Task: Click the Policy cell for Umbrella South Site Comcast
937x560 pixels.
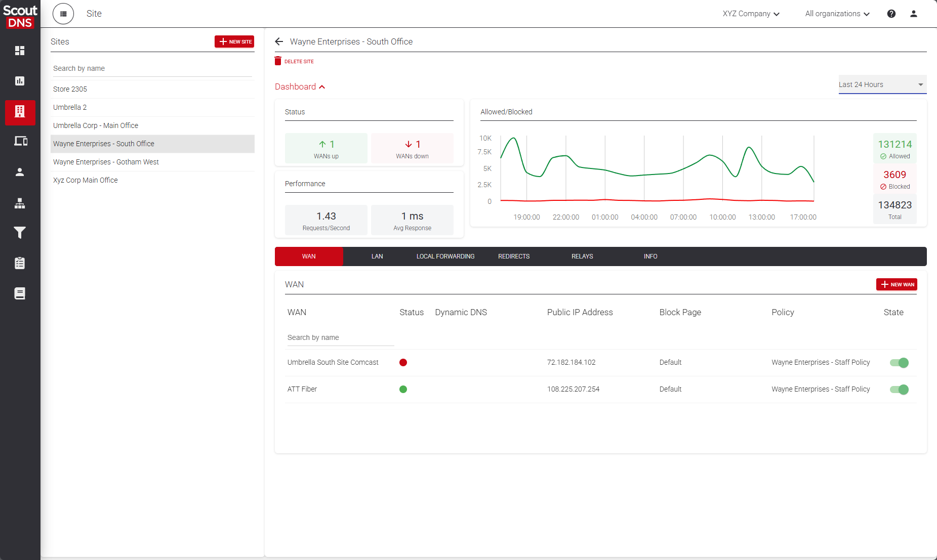Action: pyautogui.click(x=821, y=362)
